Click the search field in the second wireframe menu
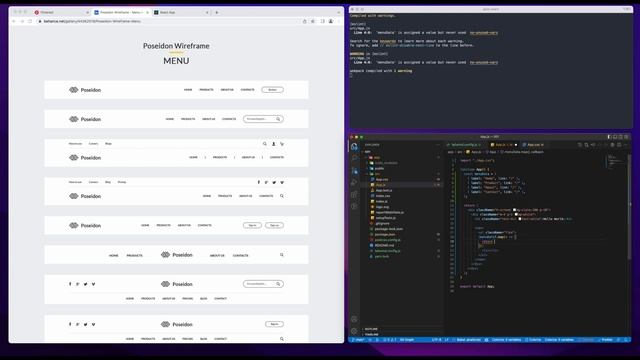The height and width of the screenshot is (360, 640). tap(263, 119)
